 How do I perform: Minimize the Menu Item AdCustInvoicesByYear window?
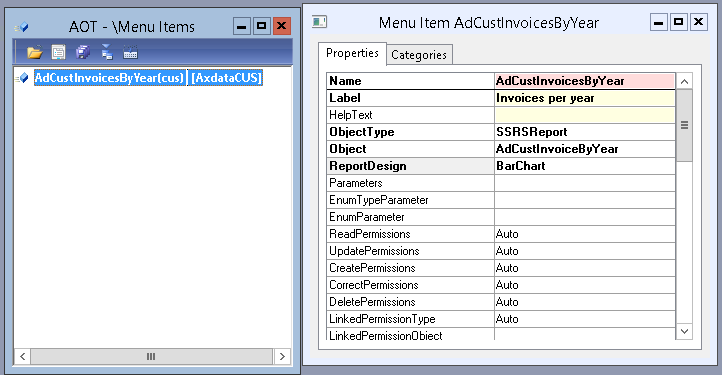[x=659, y=22]
